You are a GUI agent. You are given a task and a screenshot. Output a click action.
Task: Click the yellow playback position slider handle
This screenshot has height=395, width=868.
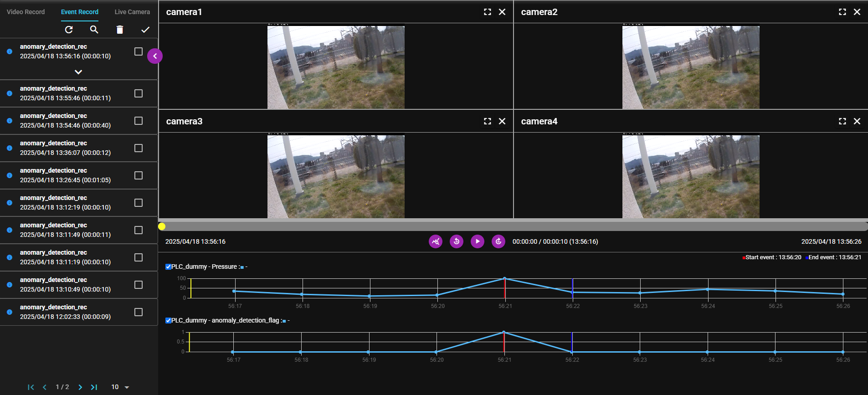(162, 226)
